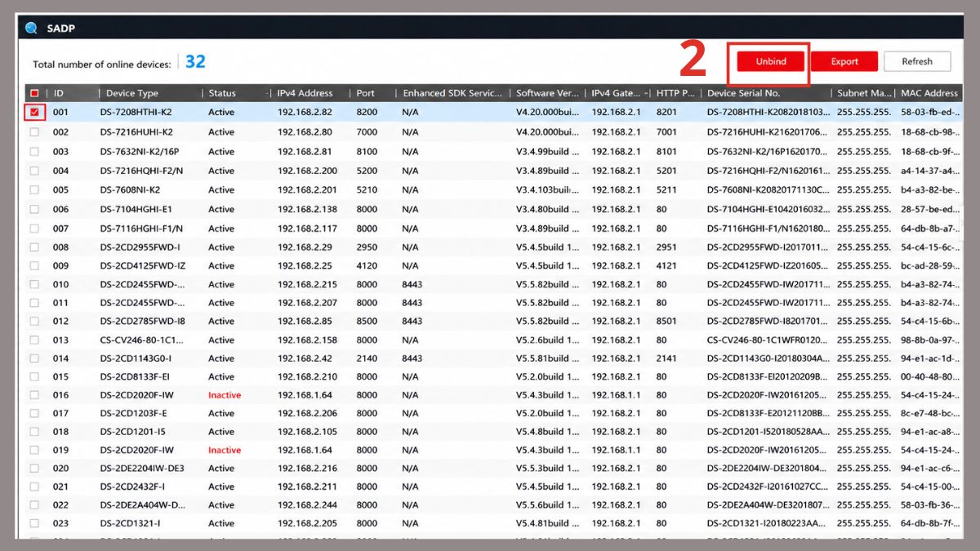Screen dimensions: 980x551
Task: Select the DS-7216HQHI-F2/N device name
Action: [x=141, y=171]
